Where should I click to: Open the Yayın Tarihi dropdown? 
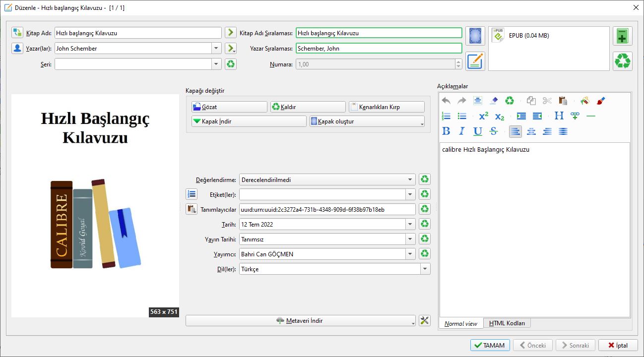tap(410, 239)
